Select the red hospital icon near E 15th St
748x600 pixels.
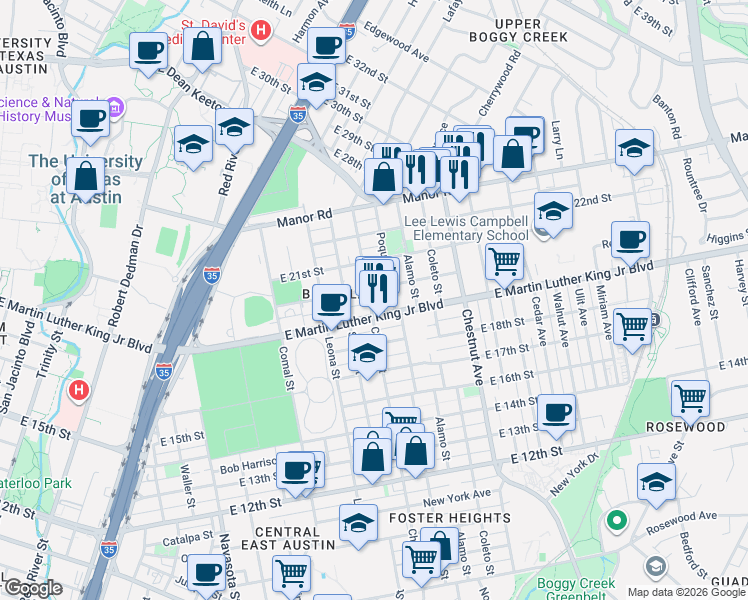79,391
